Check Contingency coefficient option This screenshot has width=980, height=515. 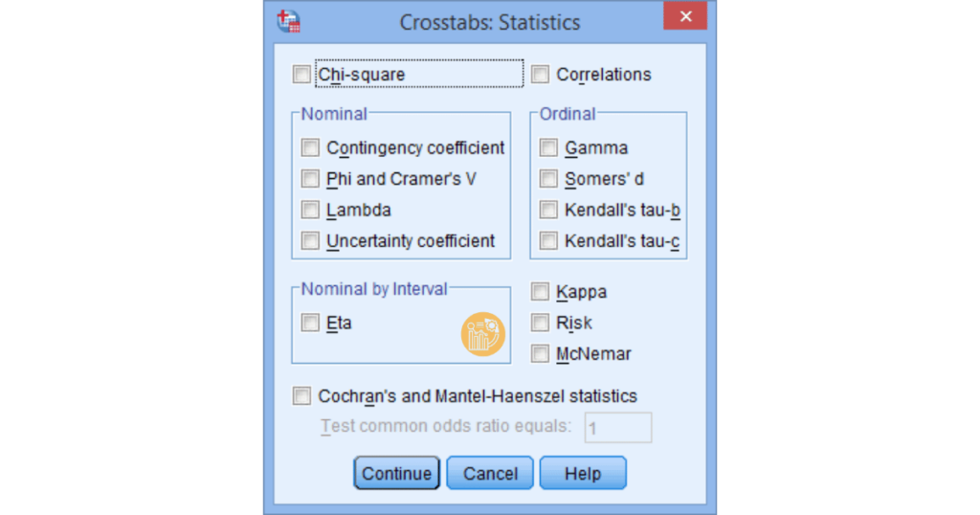tap(310, 147)
